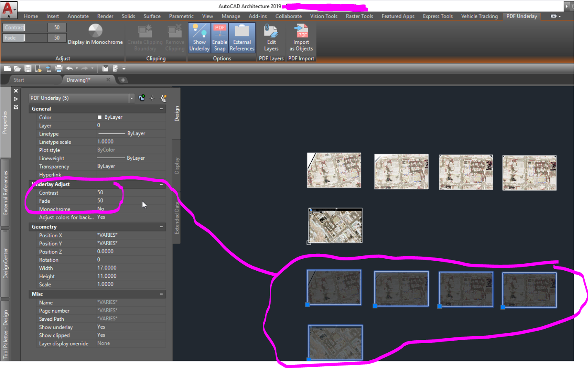
Task: Add a new drawing tab with plus
Action: click(123, 80)
